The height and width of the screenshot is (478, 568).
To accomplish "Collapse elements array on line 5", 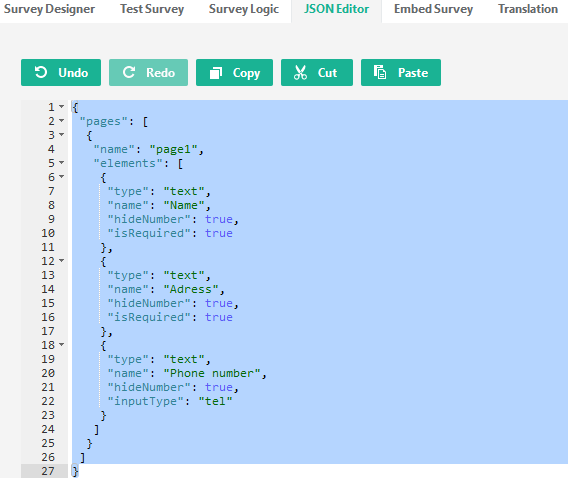I will point(62,163).
